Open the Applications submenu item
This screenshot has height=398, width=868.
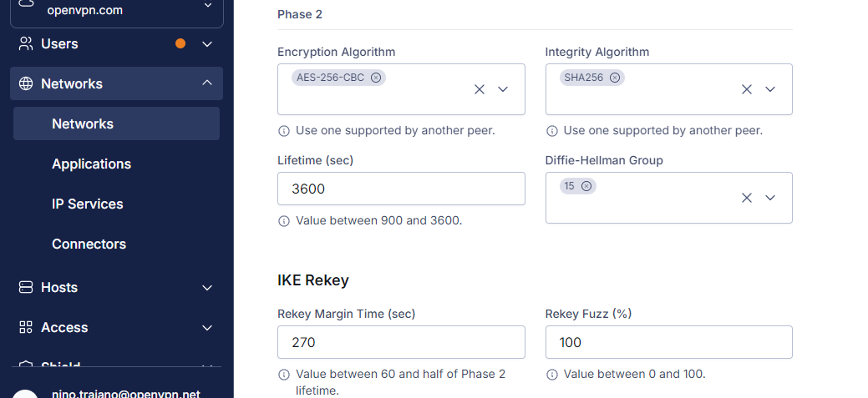91,164
